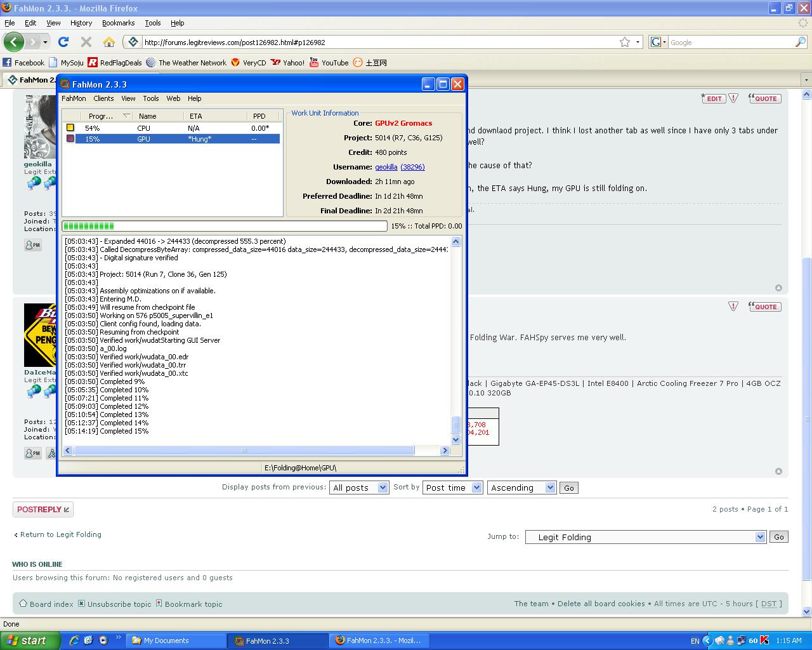Jump to top arrow in first post

[x=778, y=288]
